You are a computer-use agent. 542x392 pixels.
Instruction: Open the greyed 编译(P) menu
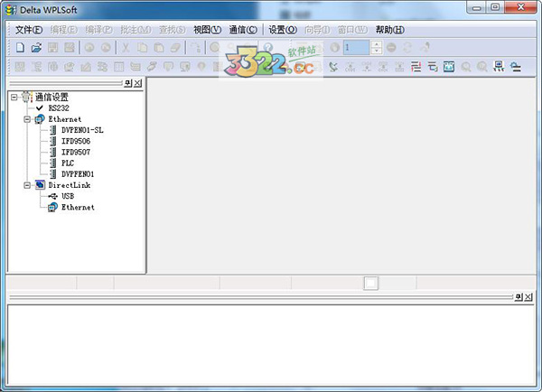pos(98,30)
